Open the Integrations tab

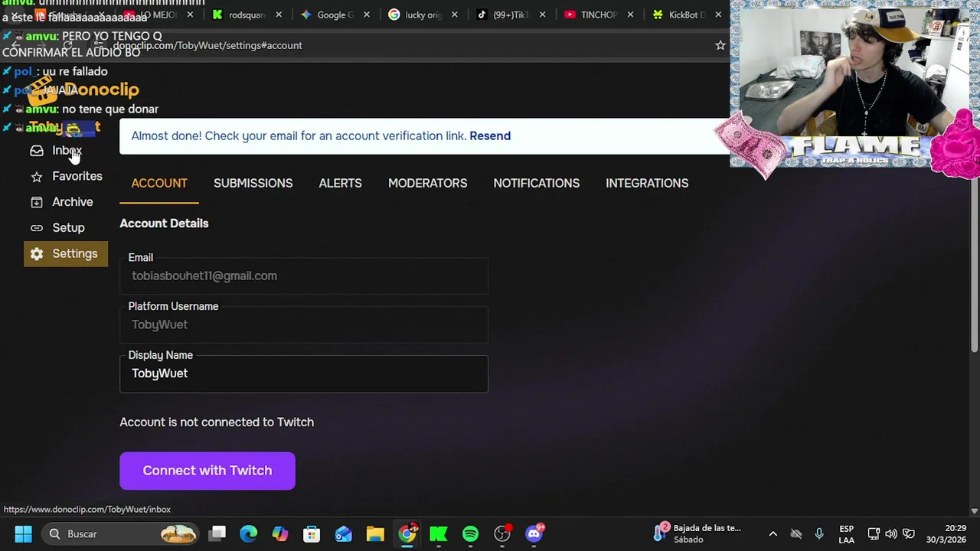[647, 184]
